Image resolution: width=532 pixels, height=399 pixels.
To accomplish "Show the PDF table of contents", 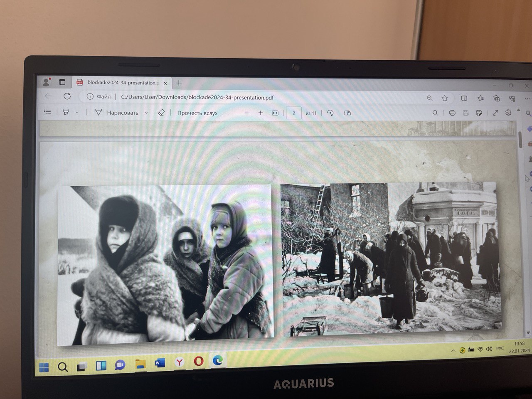I will coord(47,112).
